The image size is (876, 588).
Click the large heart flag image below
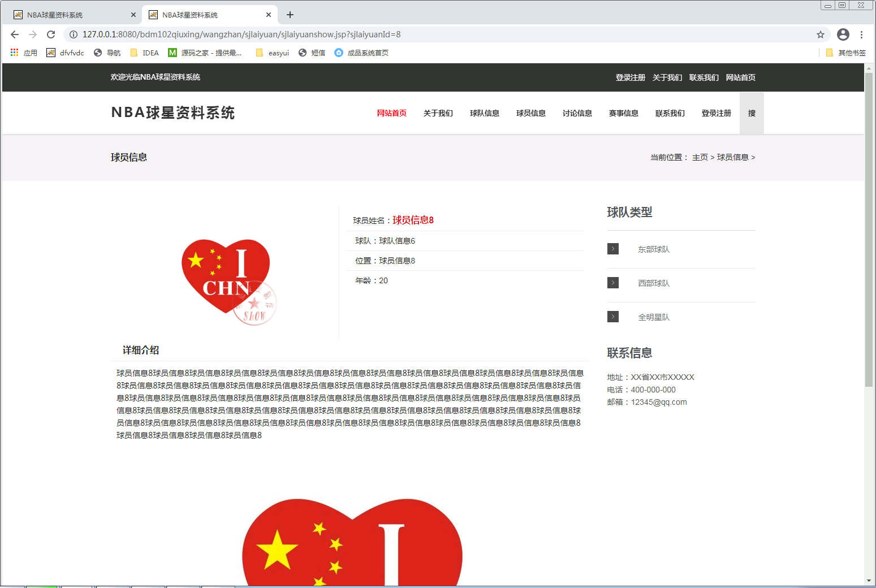(352, 542)
